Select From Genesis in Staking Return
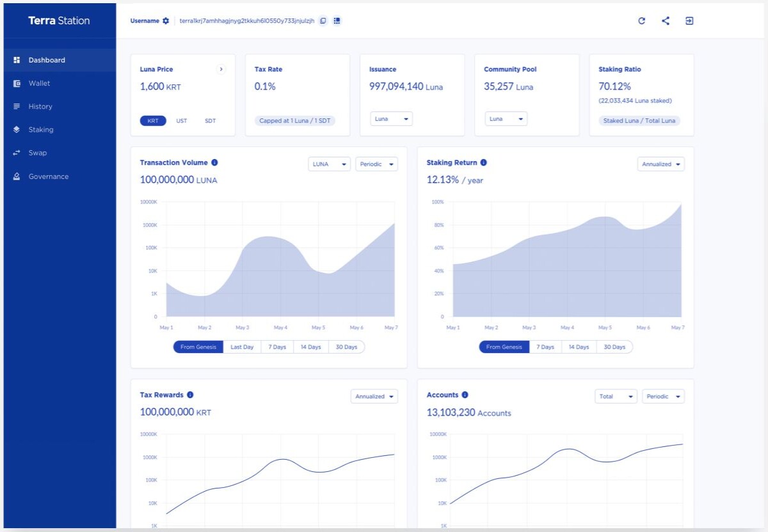768x532 pixels. 504,347
